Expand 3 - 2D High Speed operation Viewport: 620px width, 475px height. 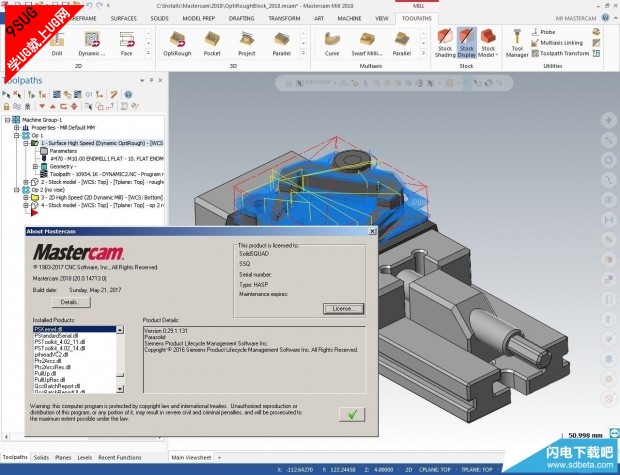click(x=26, y=197)
